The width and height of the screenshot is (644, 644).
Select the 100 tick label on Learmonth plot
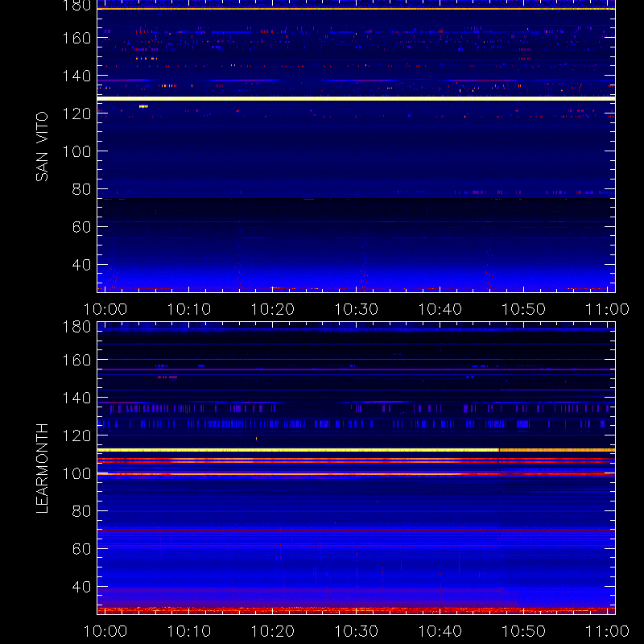click(76, 473)
